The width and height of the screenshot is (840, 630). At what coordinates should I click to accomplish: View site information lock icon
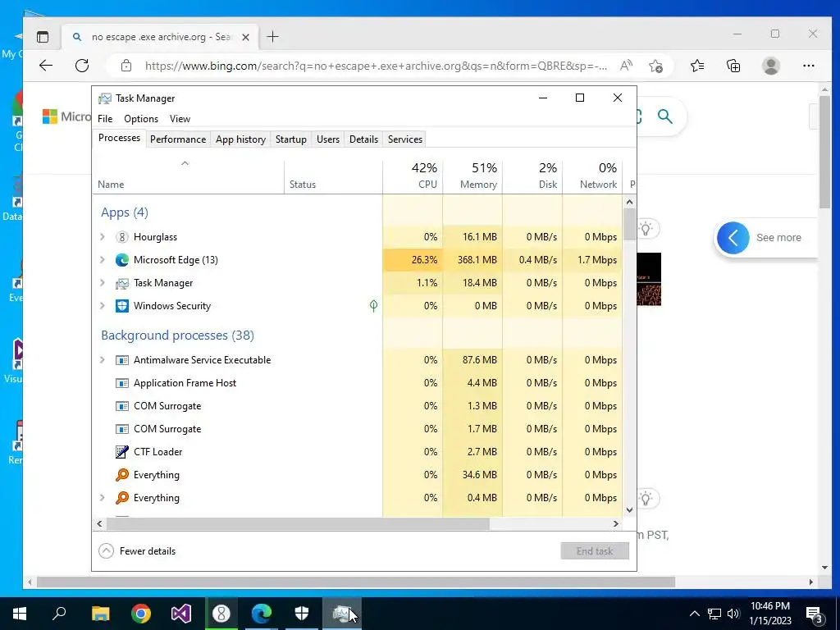click(x=126, y=66)
